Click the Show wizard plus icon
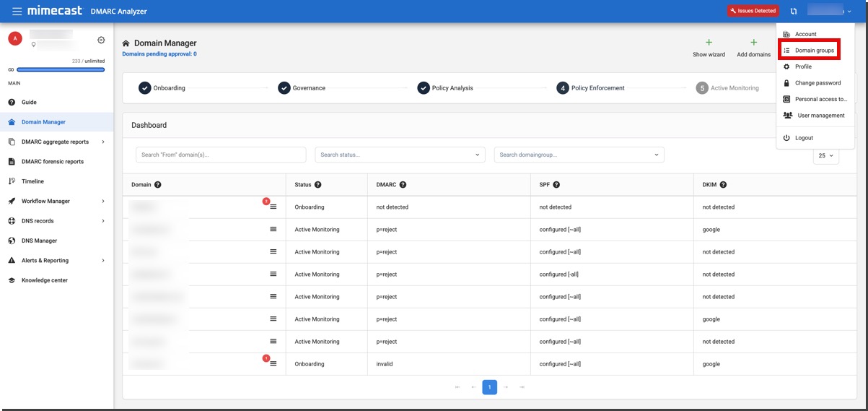The image size is (868, 411). pyautogui.click(x=709, y=43)
